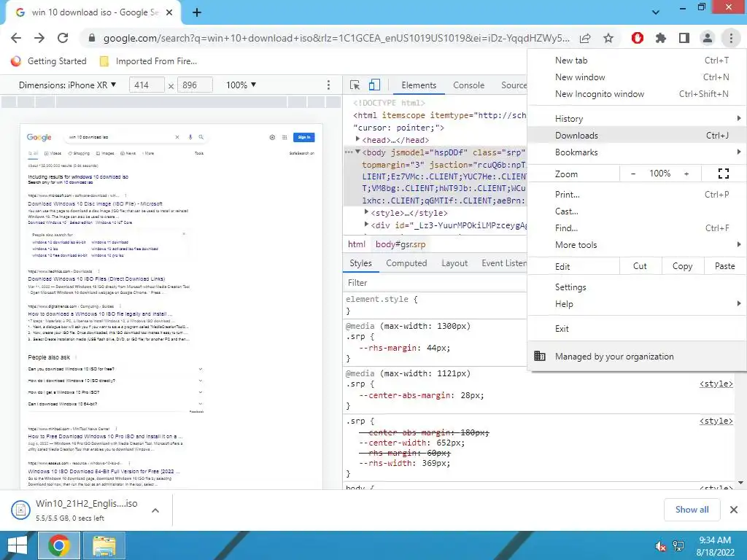747x560 pixels.
Task: Open the Help submenu
Action: point(636,304)
